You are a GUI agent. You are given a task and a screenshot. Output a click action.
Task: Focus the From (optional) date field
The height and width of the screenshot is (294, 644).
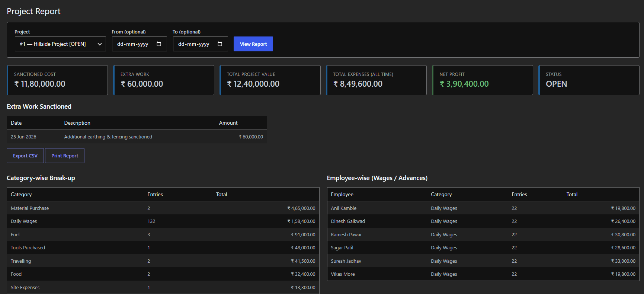pyautogui.click(x=140, y=44)
